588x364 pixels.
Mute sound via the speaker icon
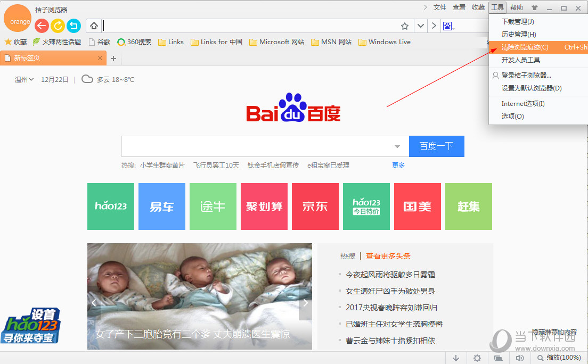point(520,358)
